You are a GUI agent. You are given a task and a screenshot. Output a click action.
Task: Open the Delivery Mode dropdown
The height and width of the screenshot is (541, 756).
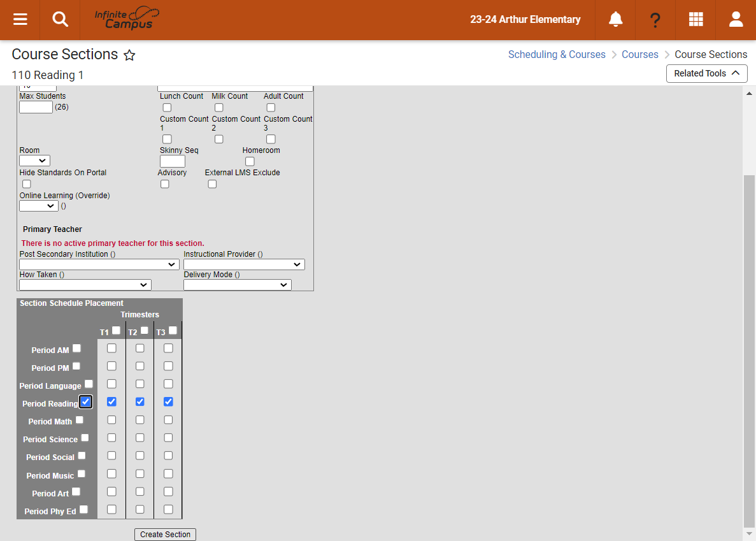click(237, 284)
